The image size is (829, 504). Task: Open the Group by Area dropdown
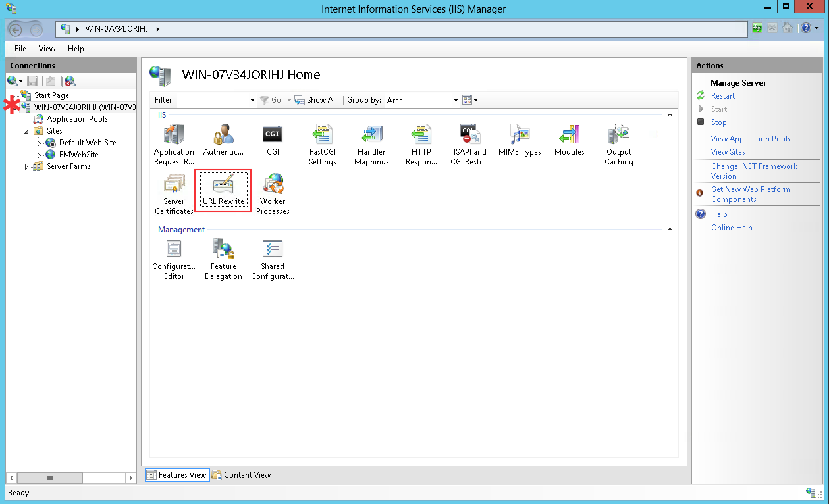(x=456, y=100)
